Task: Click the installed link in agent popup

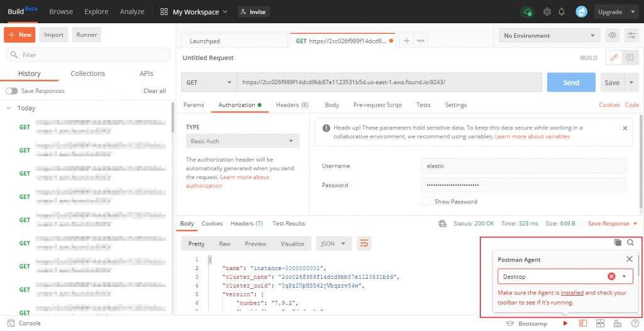Action: point(572,293)
